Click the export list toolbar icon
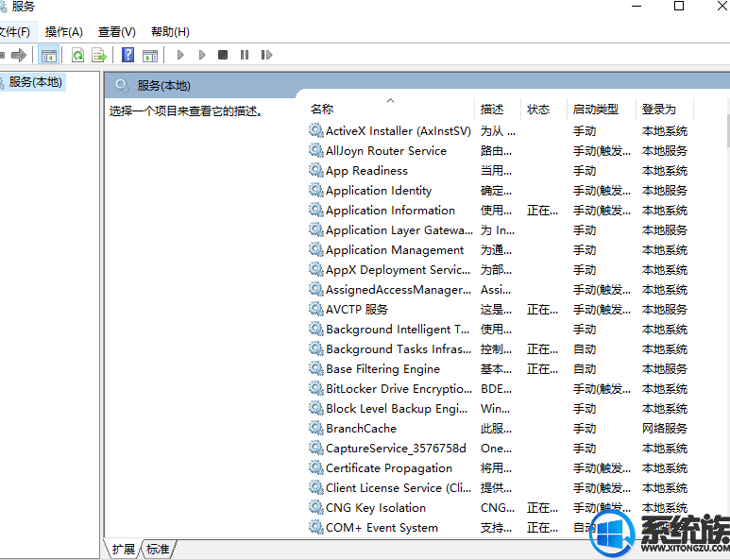The image size is (730, 560). (x=99, y=55)
